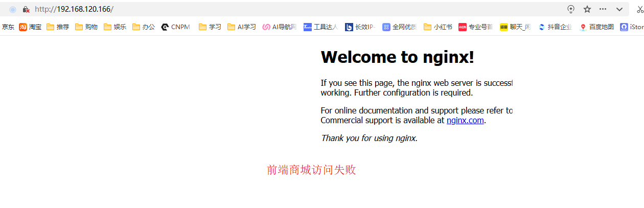Open the 专业号首 bookmark

(x=476, y=27)
